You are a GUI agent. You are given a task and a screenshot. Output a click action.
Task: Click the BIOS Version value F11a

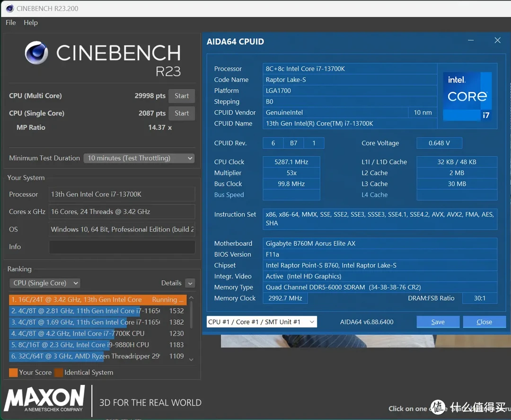[x=380, y=254]
